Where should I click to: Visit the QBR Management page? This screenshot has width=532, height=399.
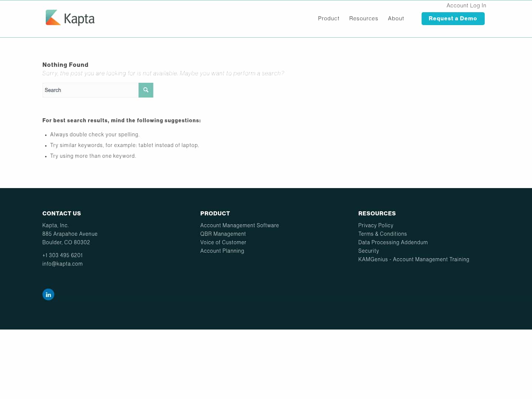(x=223, y=234)
